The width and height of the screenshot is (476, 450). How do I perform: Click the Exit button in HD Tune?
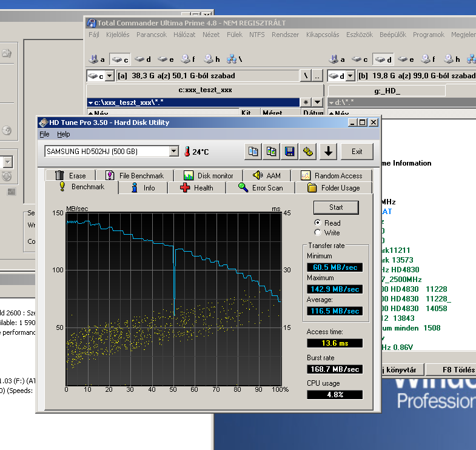click(x=357, y=151)
